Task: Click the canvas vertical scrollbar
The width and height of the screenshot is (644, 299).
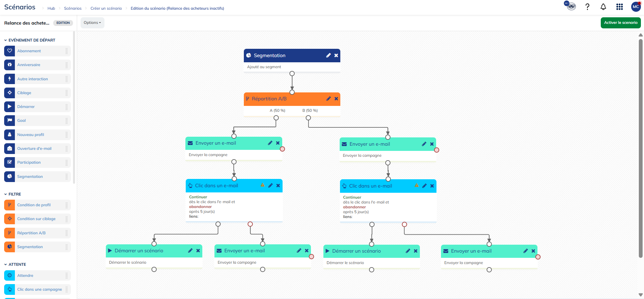Action: (641, 149)
